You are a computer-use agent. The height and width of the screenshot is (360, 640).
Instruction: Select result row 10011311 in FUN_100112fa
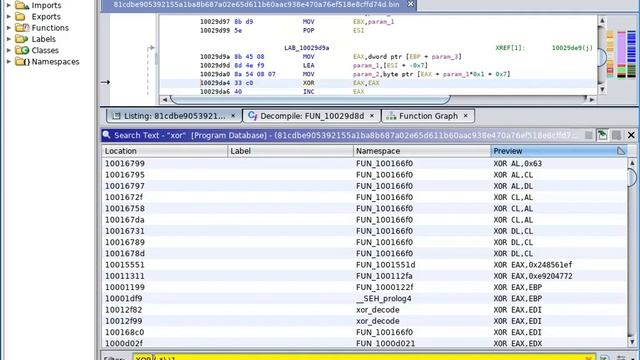coord(364,276)
